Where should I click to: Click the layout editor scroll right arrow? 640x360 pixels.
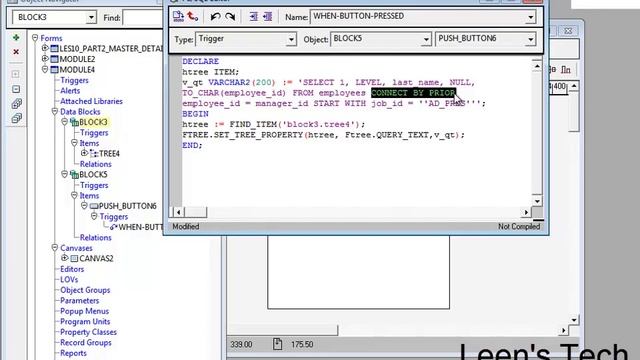point(564,330)
